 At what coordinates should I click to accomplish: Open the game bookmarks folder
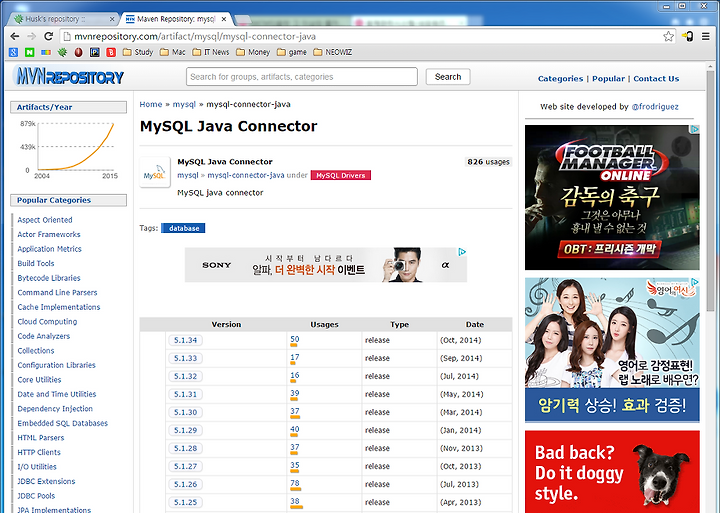[x=292, y=52]
